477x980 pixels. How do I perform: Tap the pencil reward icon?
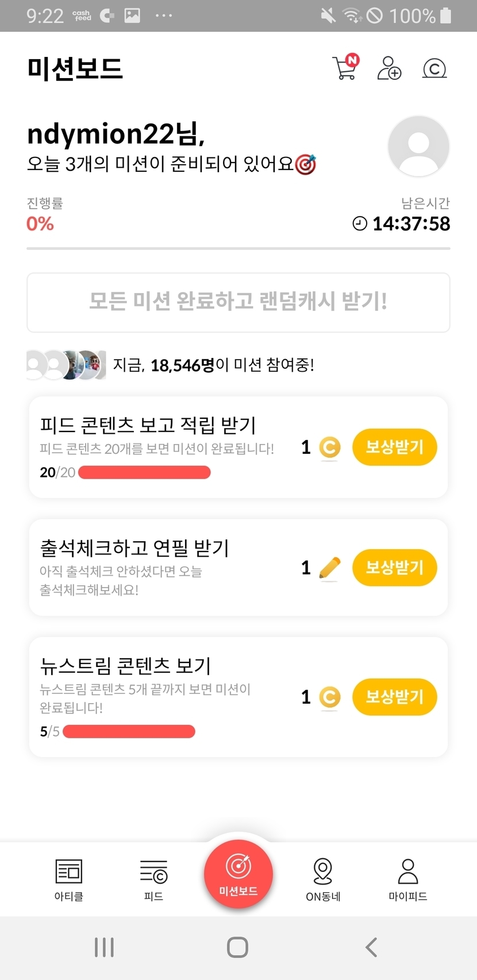330,568
